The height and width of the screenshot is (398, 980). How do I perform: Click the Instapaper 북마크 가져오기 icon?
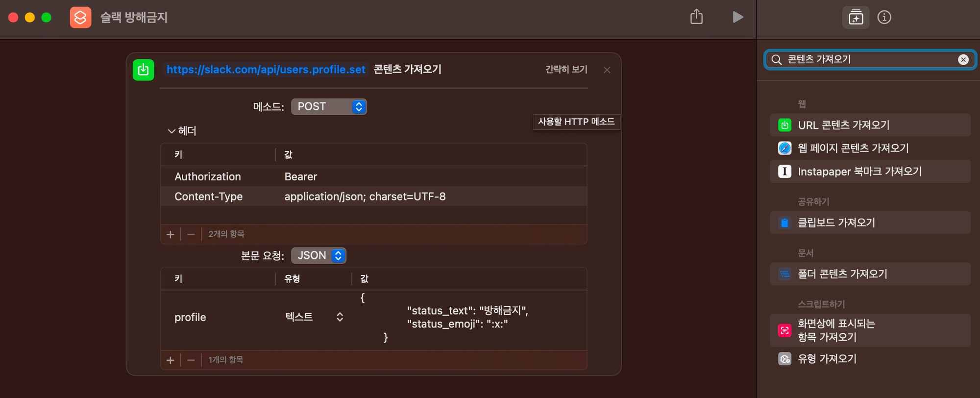pyautogui.click(x=784, y=172)
